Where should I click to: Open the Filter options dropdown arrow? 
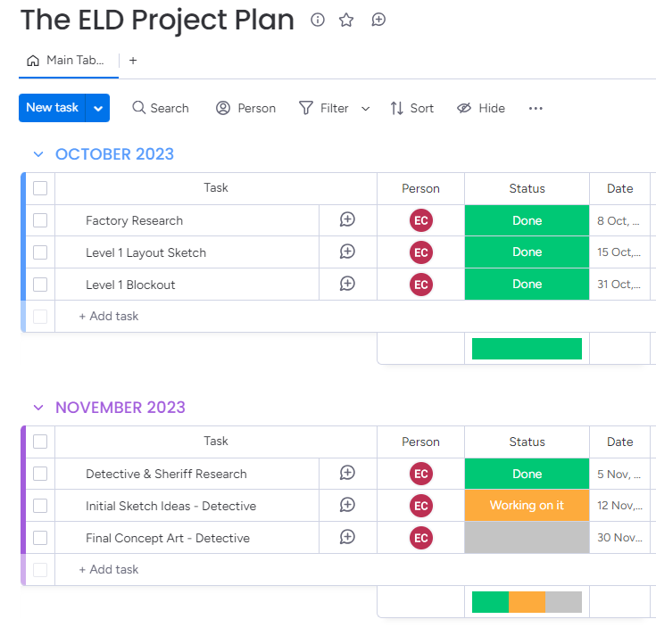[365, 109]
